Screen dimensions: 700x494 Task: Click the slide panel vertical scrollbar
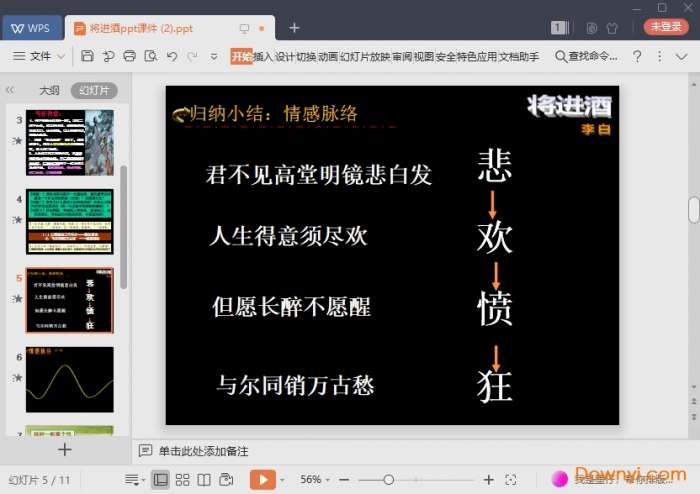[x=124, y=228]
